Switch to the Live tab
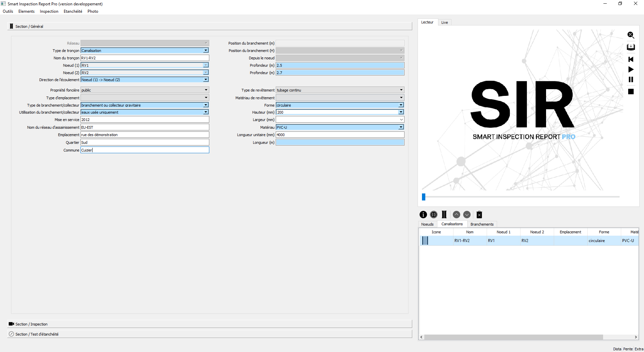This screenshot has height=352, width=644. tap(444, 22)
